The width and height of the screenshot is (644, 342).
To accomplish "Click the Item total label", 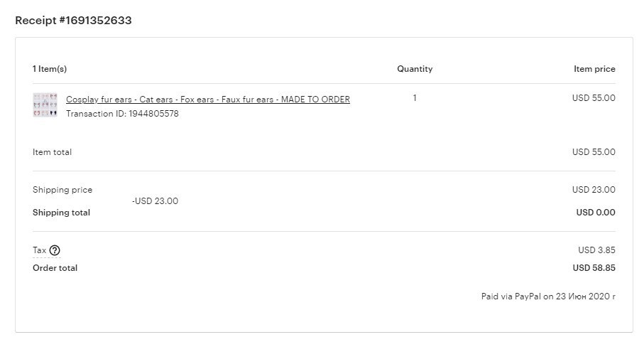I will click(x=52, y=152).
